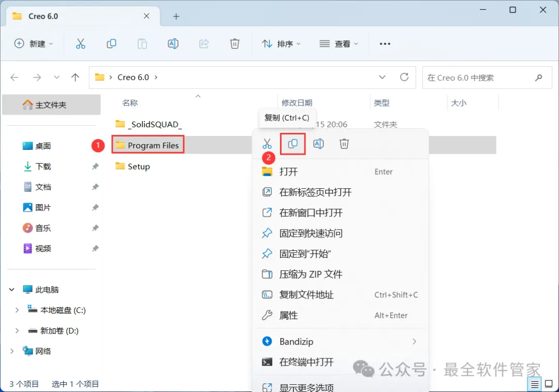Choose 在终端中打开 in the context menu
The height and width of the screenshot is (392, 559).
[x=341, y=362]
